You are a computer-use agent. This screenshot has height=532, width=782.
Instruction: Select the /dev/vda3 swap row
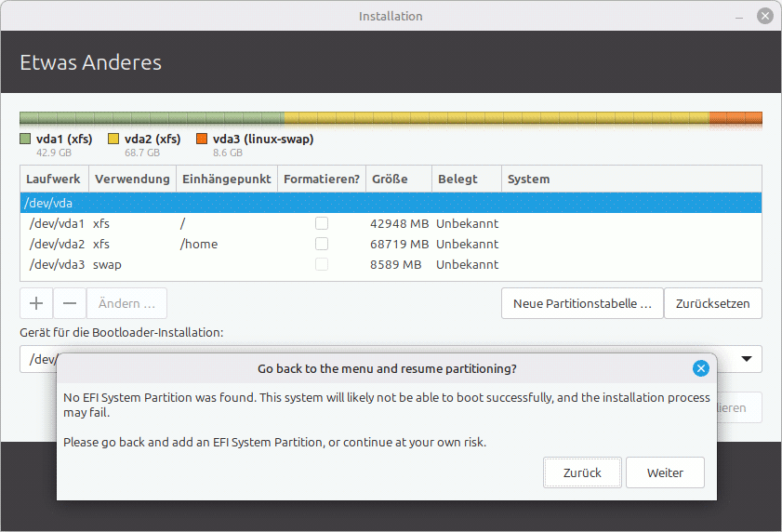coord(391,264)
